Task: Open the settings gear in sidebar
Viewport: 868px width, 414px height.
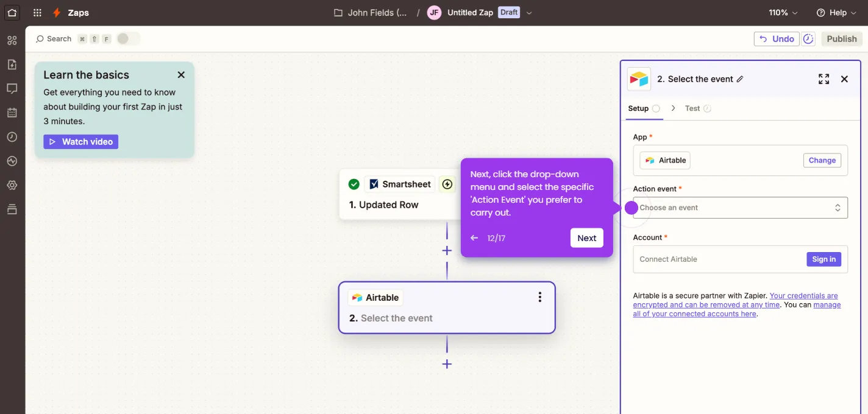Action: tap(12, 185)
